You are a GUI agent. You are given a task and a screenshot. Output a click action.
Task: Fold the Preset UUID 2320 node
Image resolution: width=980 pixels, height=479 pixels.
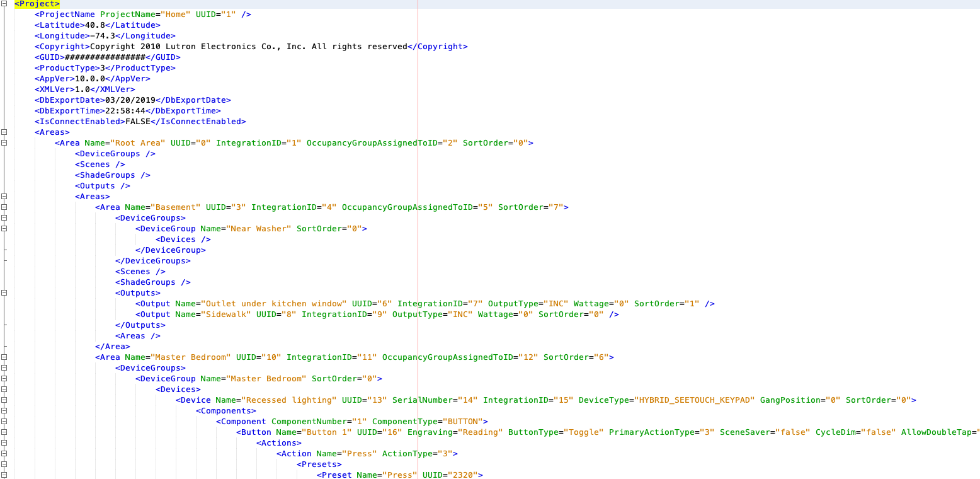pos(4,475)
